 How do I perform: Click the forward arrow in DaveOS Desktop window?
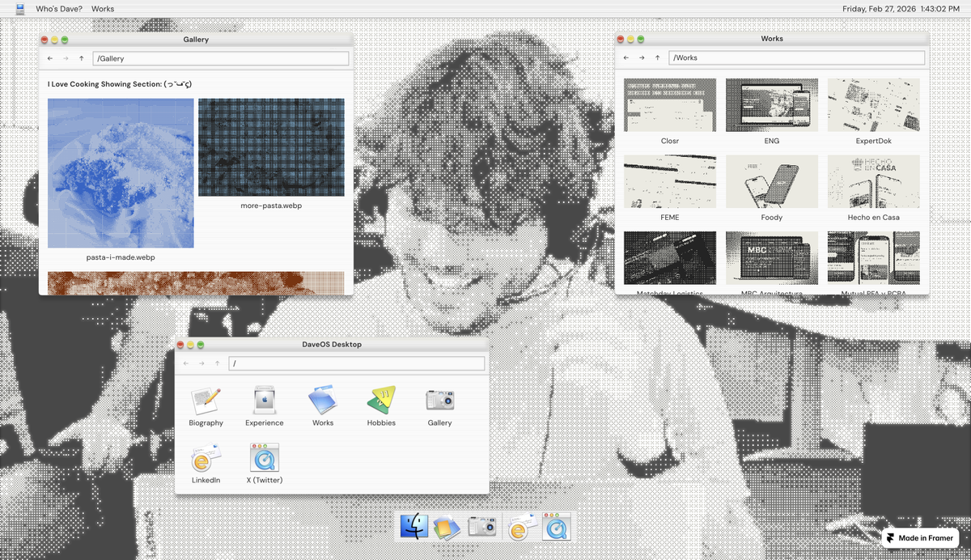tap(201, 363)
